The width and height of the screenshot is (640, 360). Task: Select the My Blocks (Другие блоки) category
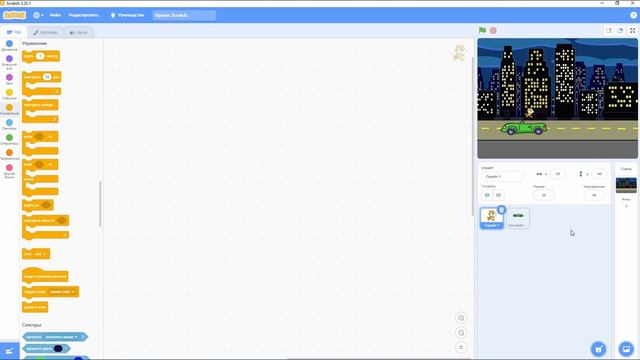[9, 171]
